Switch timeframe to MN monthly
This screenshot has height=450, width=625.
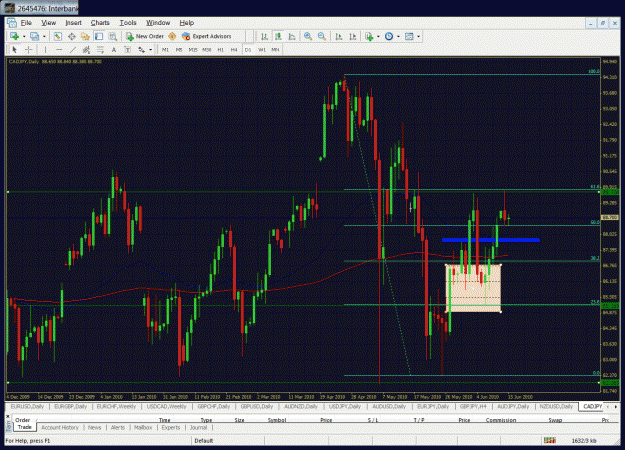click(x=275, y=49)
